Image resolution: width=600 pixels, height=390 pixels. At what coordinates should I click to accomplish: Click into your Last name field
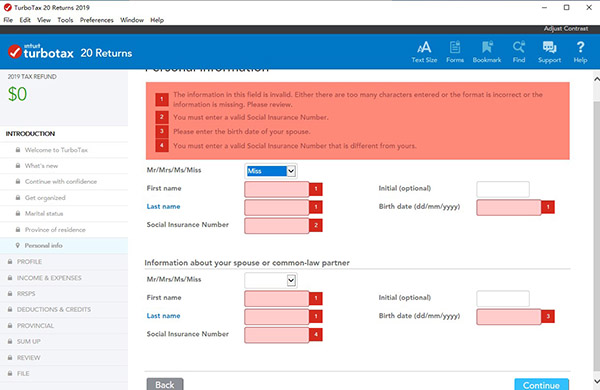[277, 207]
